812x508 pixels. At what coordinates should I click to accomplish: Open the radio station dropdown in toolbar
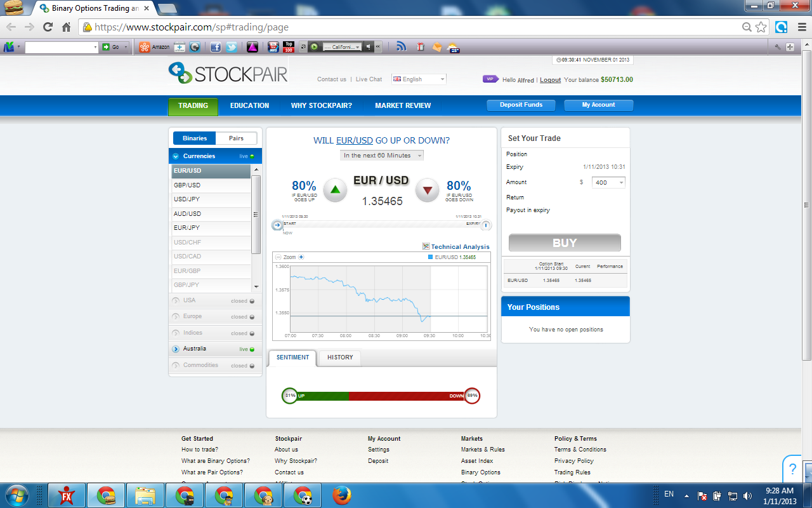coord(342,47)
